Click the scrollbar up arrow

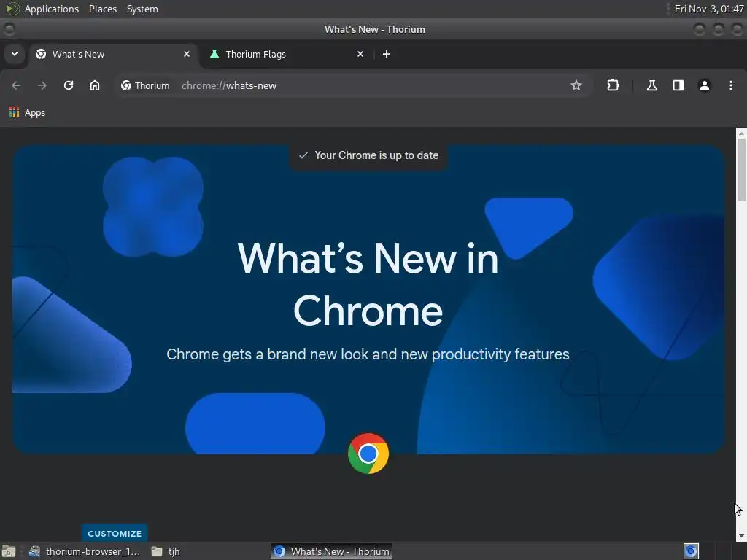(x=741, y=133)
